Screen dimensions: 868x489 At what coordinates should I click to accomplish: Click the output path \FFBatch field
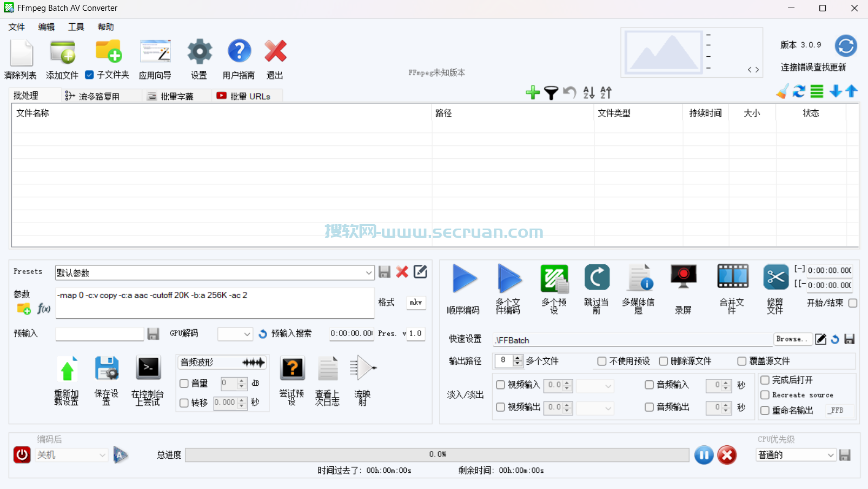click(633, 340)
